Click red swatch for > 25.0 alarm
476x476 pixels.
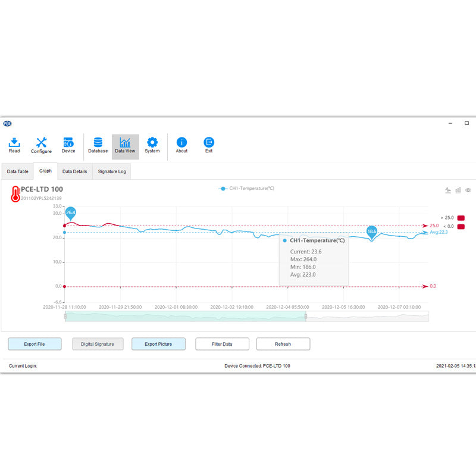(x=461, y=218)
